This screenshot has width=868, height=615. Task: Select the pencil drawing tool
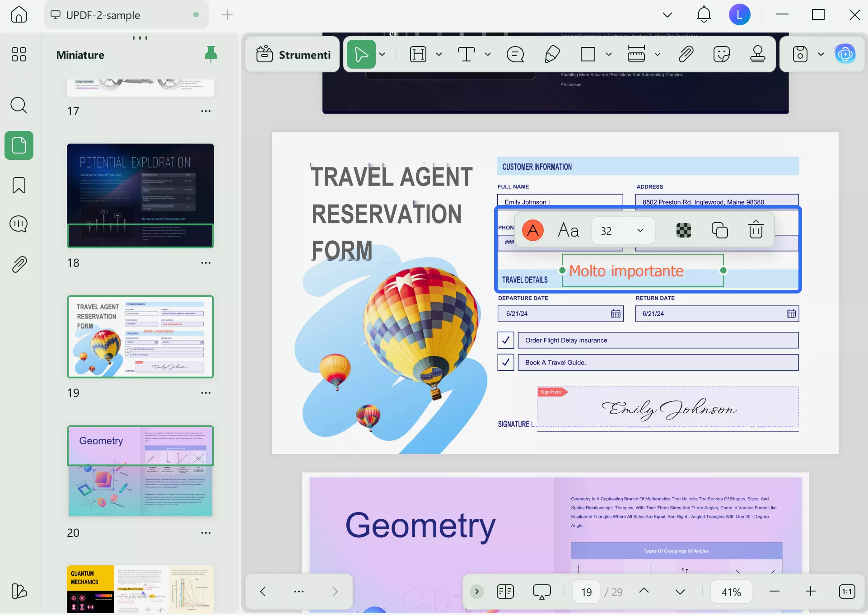pos(552,54)
